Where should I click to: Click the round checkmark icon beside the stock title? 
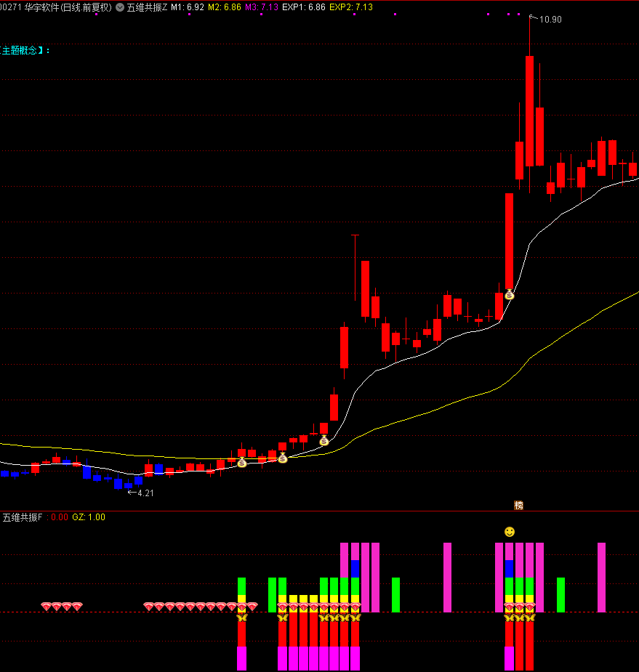[120, 7]
